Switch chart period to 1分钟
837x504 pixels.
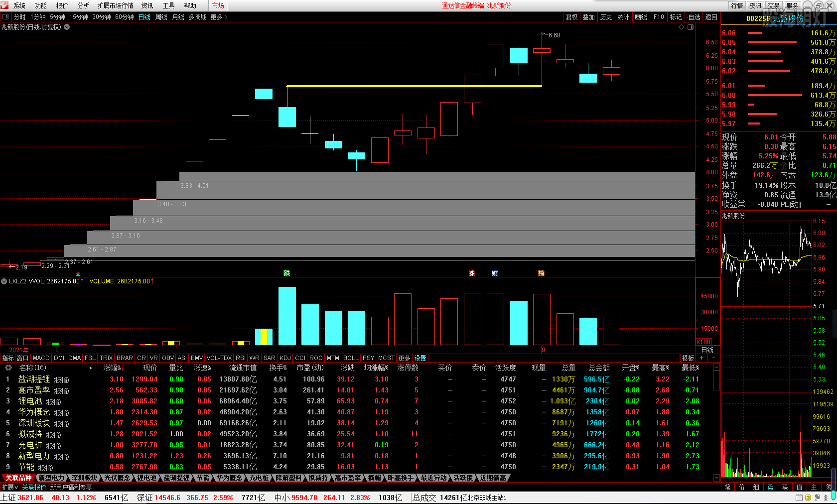pyautogui.click(x=38, y=17)
